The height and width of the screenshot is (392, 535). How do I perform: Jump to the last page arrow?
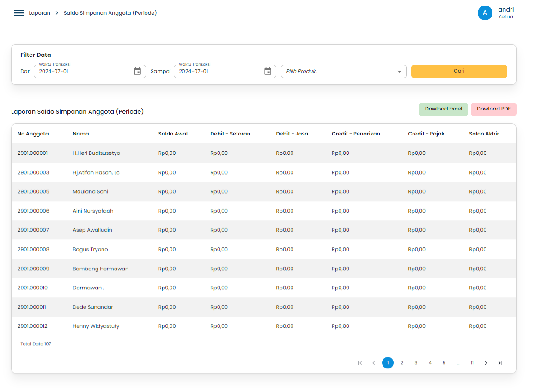(500, 363)
